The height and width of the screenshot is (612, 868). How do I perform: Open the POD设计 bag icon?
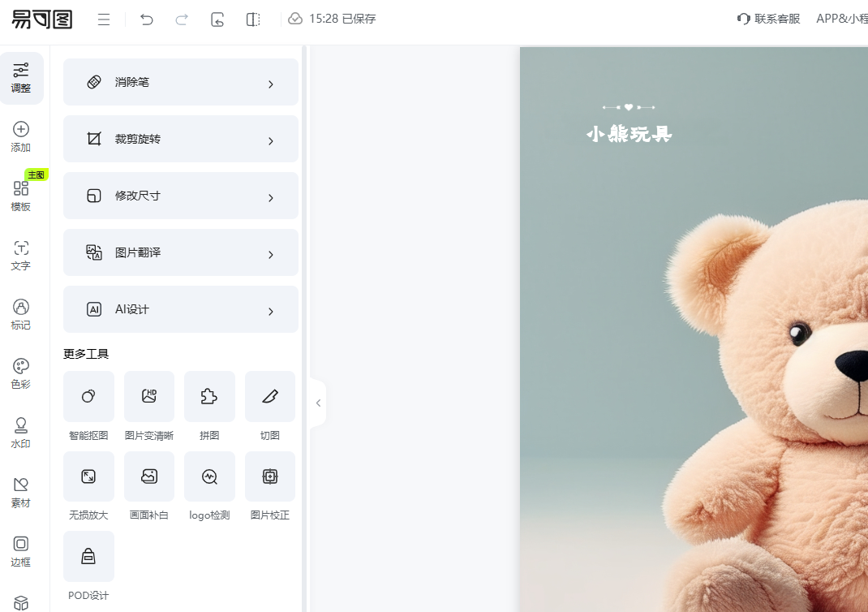point(88,556)
